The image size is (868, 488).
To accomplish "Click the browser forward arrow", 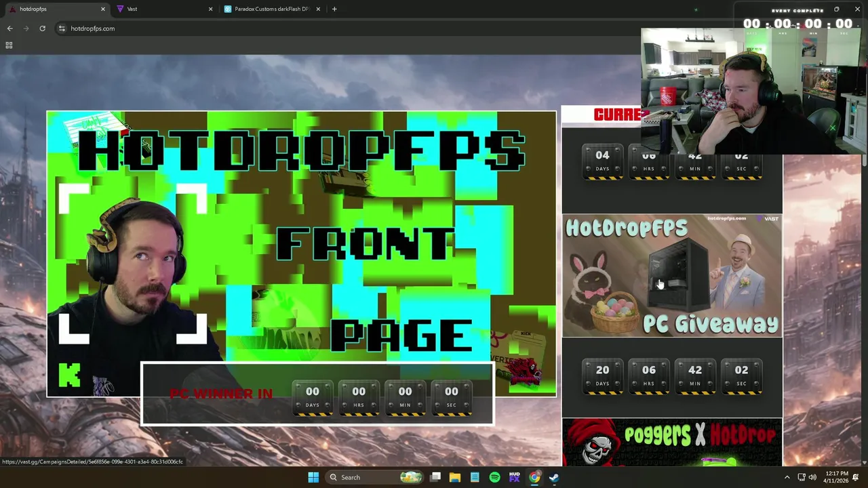I will coord(26,28).
